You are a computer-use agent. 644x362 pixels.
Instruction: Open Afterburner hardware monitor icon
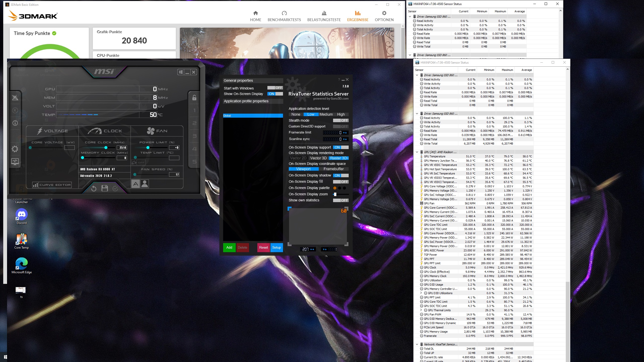(x=15, y=161)
